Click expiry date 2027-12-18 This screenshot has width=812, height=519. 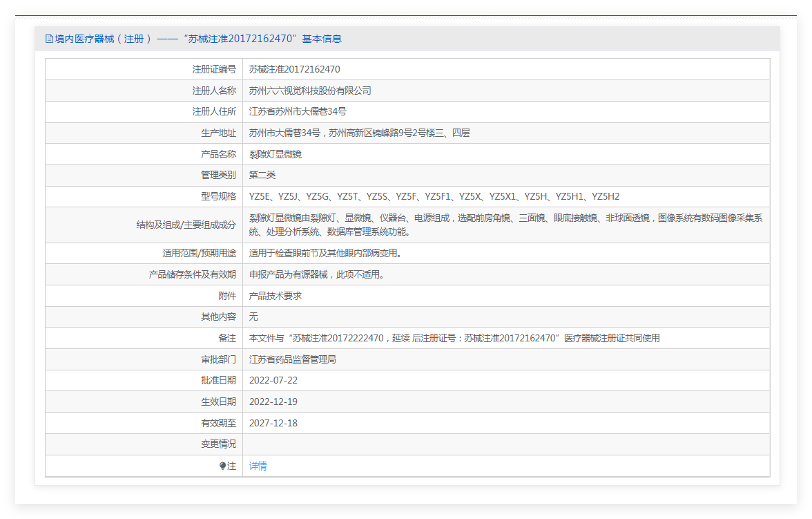(x=273, y=423)
